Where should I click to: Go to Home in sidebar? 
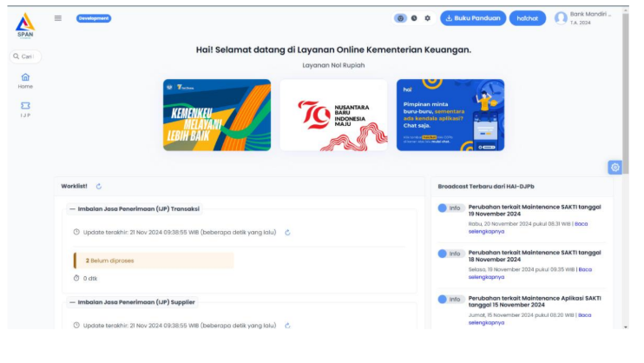click(25, 80)
